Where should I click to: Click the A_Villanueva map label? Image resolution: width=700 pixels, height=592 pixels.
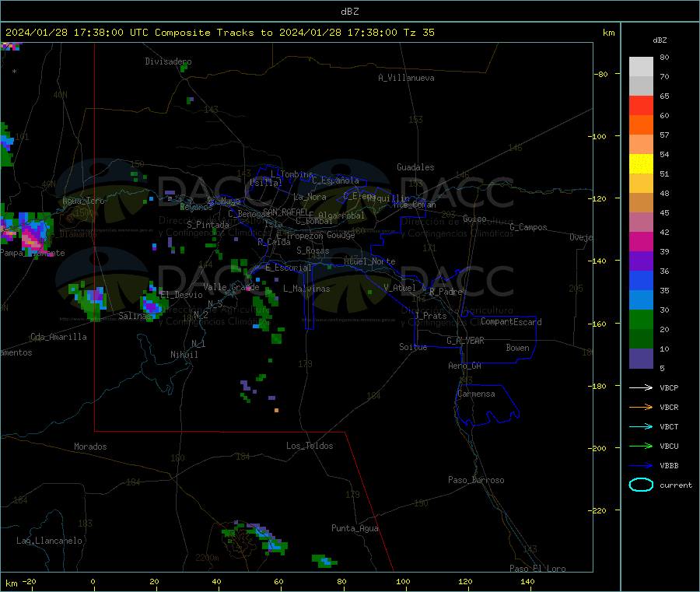(x=406, y=78)
